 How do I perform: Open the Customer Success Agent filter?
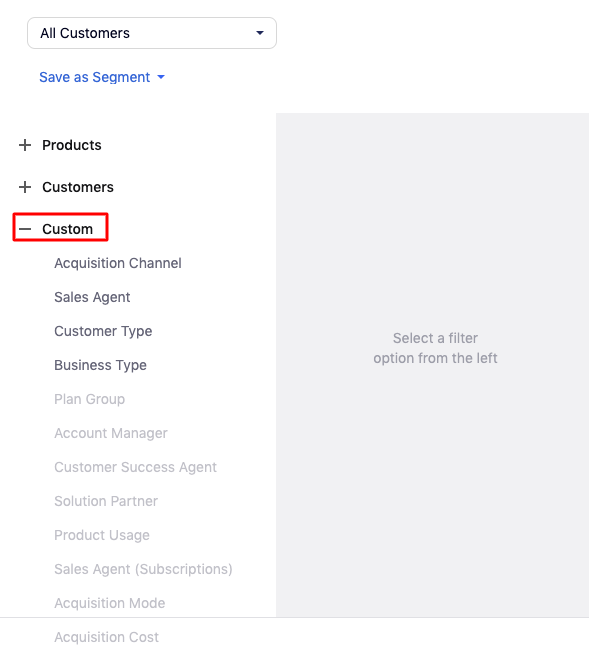(135, 467)
